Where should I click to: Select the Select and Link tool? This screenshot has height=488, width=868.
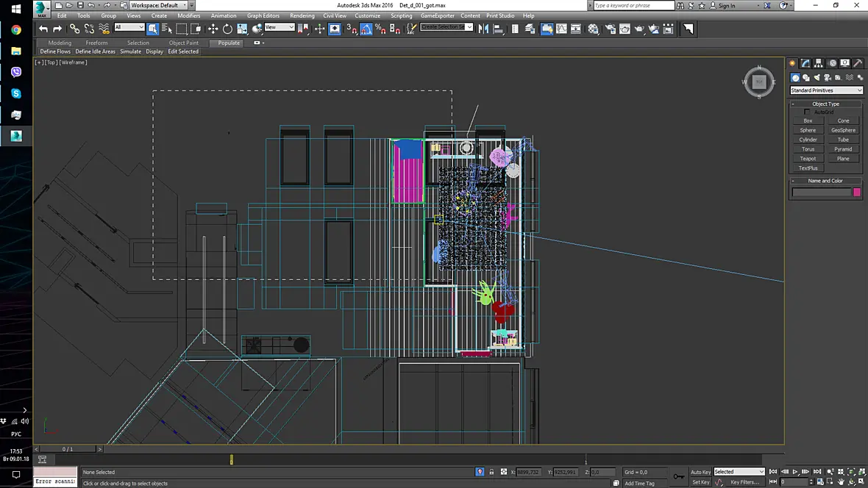[x=74, y=29]
